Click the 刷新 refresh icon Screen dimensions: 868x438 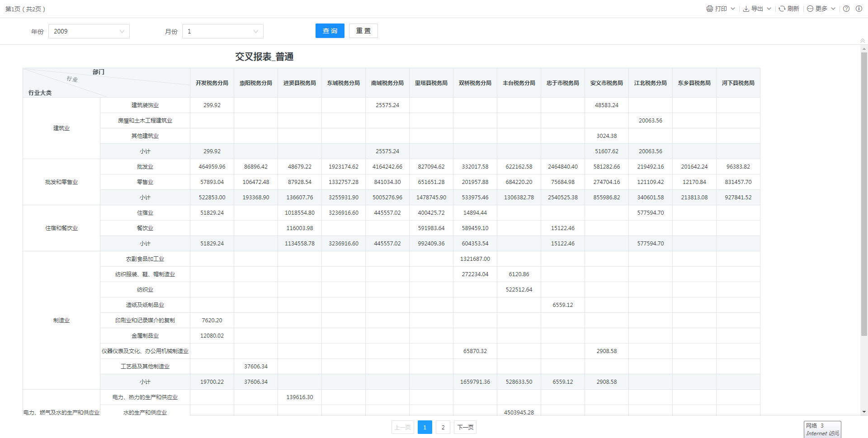[782, 9]
